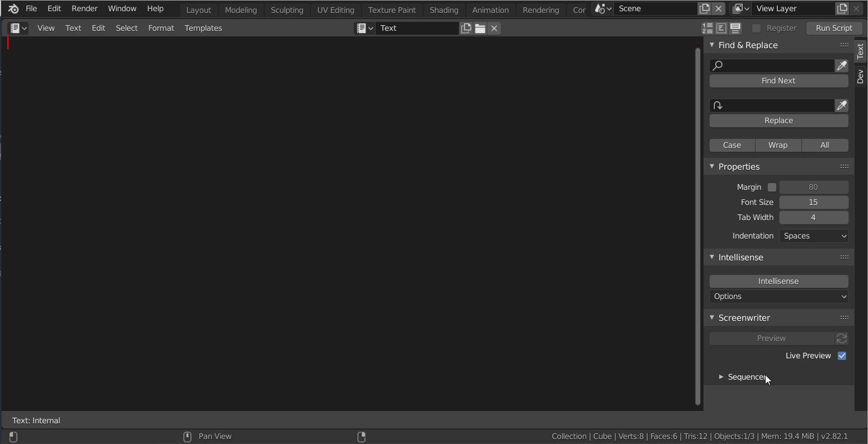Add a new view layer
868x444 pixels.
coord(842,9)
